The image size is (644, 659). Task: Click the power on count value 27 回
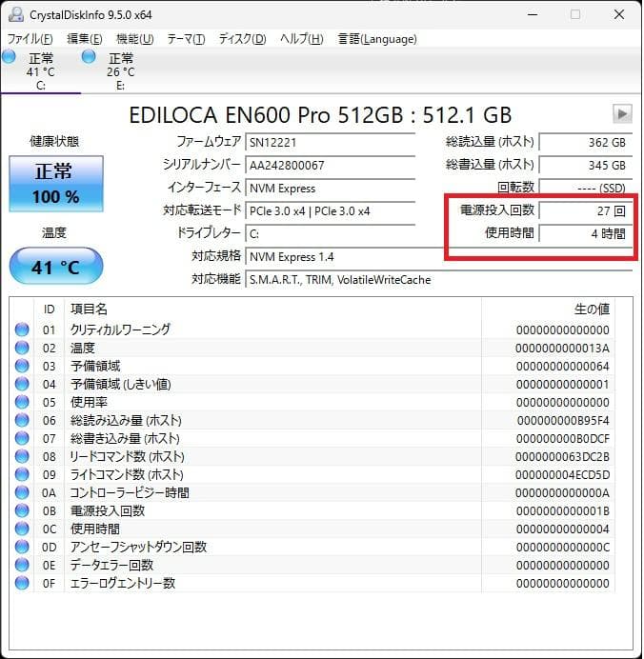click(x=586, y=211)
